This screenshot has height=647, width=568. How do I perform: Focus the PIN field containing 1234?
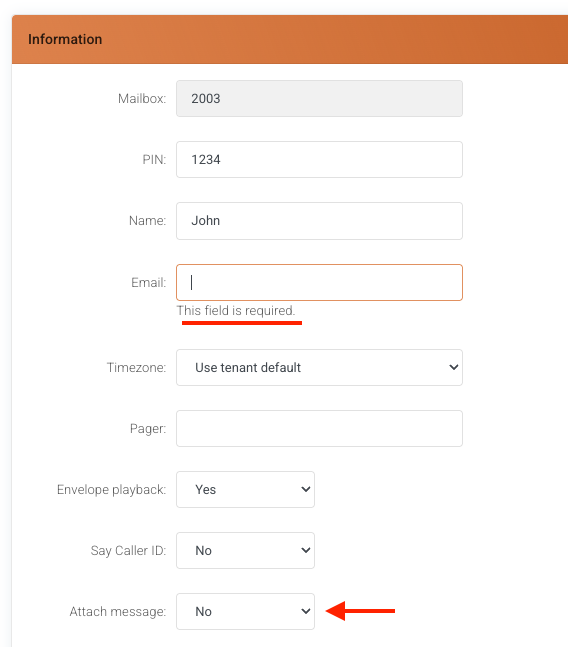319,160
